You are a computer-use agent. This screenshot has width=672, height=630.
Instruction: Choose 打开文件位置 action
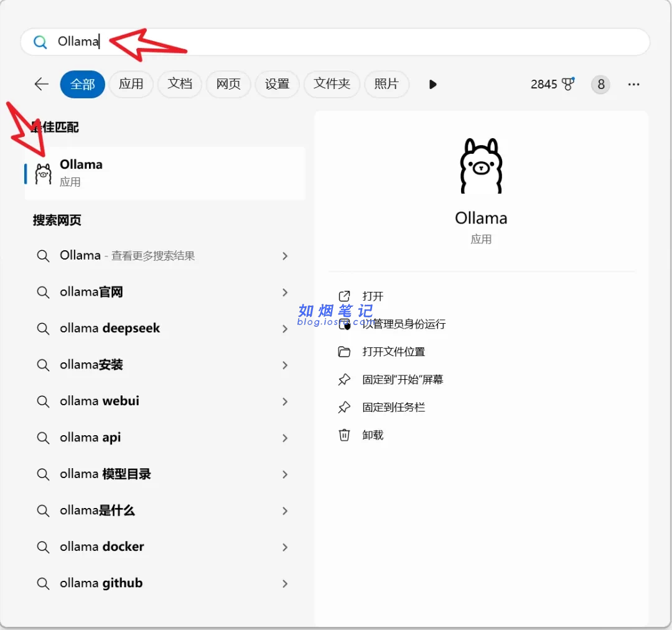(x=393, y=352)
